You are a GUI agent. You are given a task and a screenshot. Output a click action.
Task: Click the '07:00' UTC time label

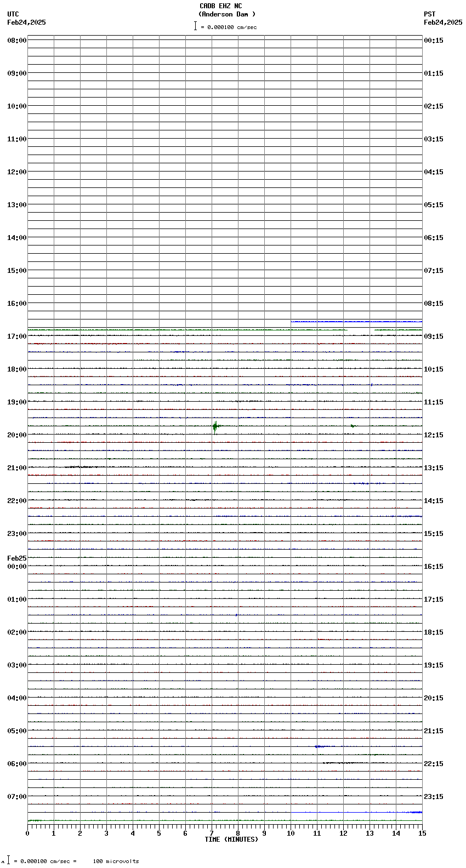(x=16, y=797)
